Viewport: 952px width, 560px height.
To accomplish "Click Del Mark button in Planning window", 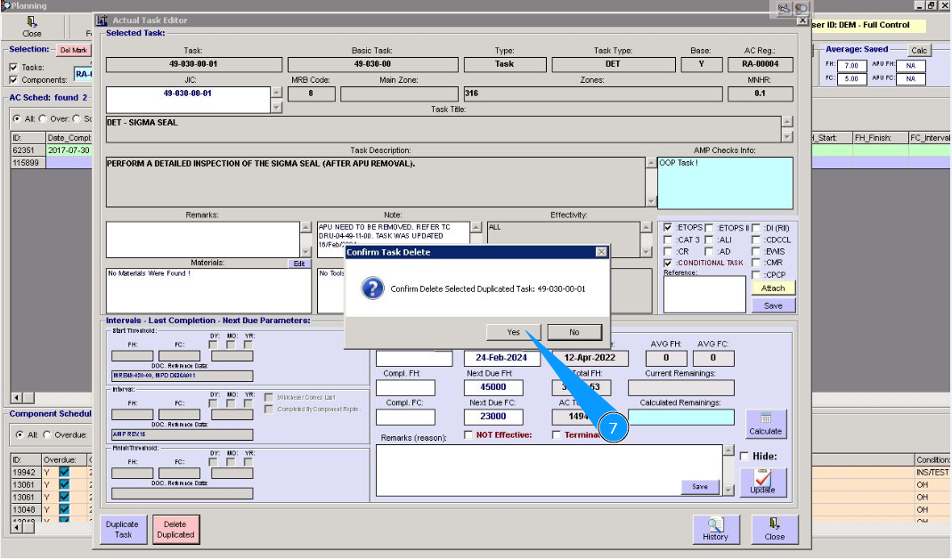I will pos(73,51).
